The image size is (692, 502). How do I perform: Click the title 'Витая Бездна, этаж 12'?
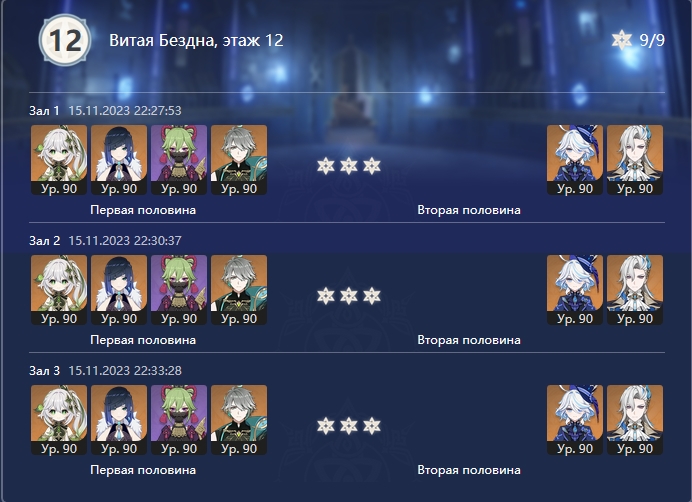click(x=196, y=41)
